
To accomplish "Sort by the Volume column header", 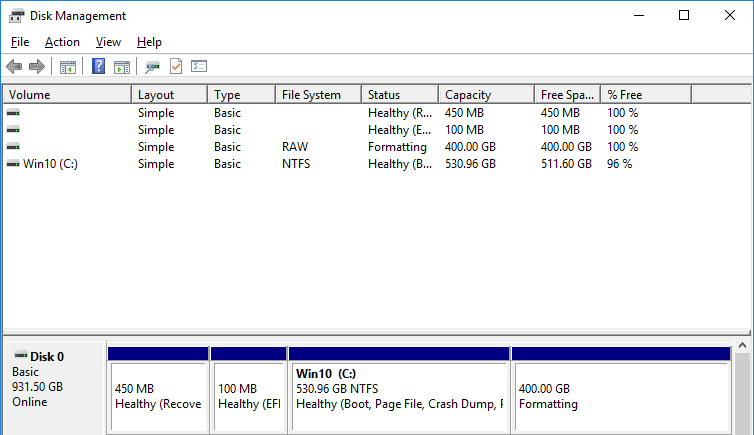I will pos(67,95).
